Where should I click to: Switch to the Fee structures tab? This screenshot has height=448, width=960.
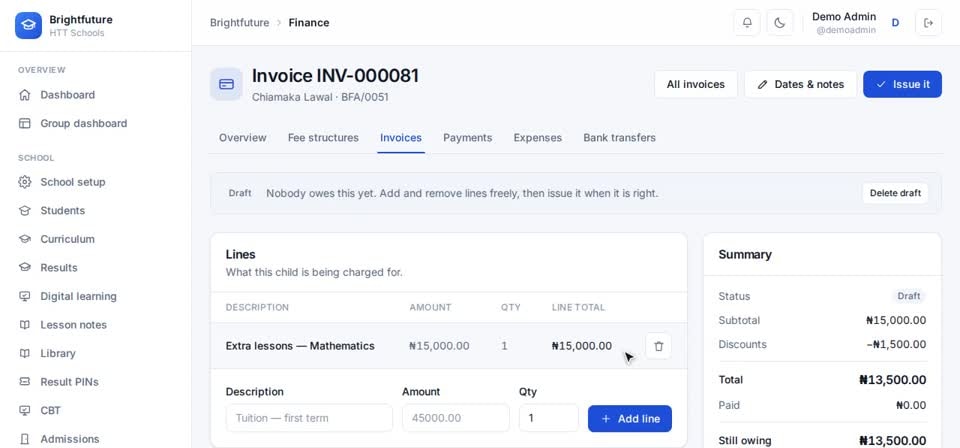click(323, 138)
